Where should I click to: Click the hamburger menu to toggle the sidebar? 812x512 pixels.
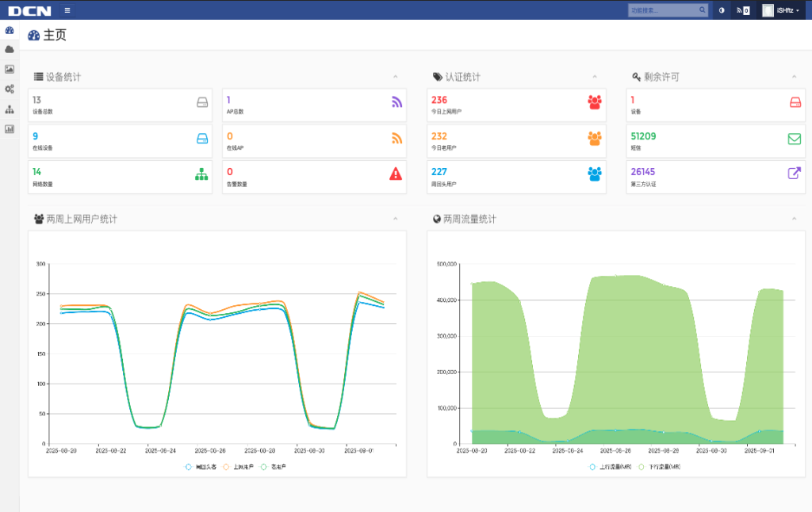pyautogui.click(x=67, y=10)
